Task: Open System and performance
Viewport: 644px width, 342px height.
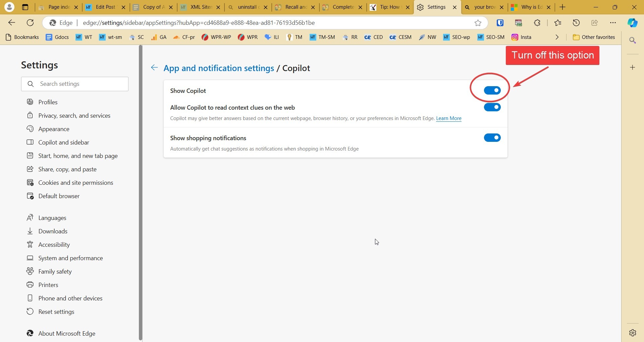Action: pos(70,258)
